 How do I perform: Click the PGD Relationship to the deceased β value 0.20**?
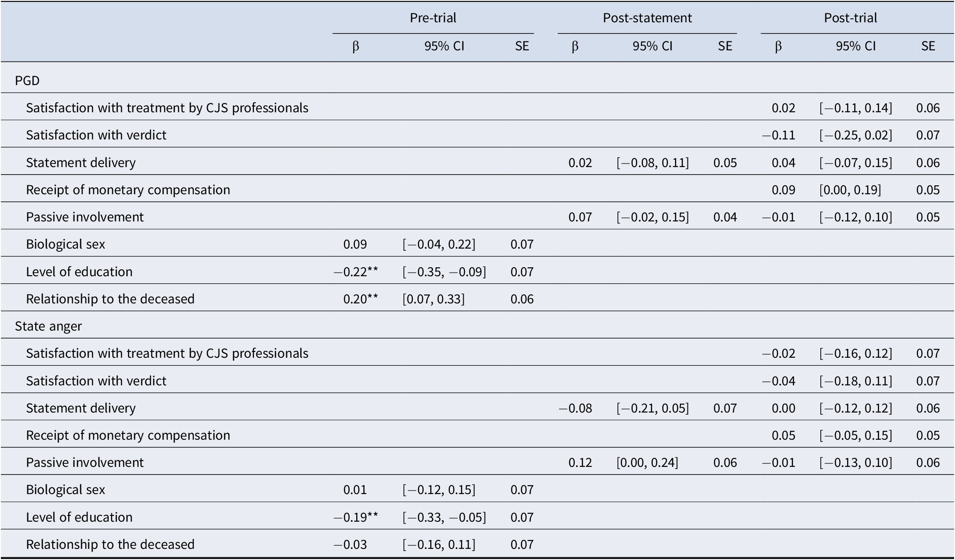pyautogui.click(x=360, y=299)
